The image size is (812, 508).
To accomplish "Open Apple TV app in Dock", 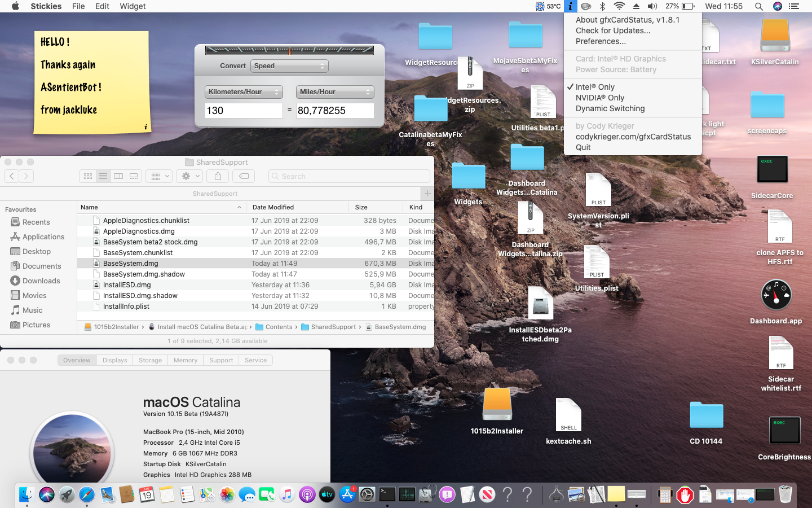I will [x=327, y=495].
